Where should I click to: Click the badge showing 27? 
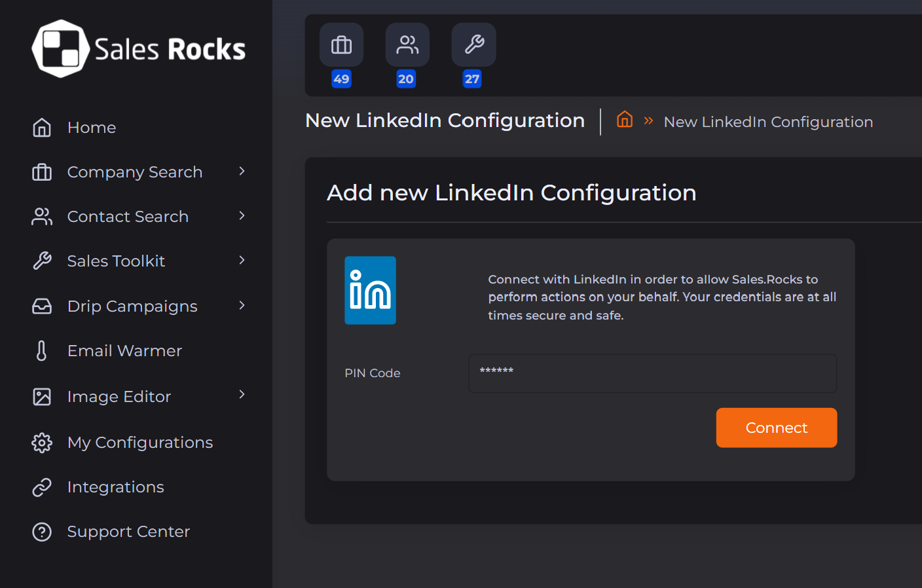472,79
